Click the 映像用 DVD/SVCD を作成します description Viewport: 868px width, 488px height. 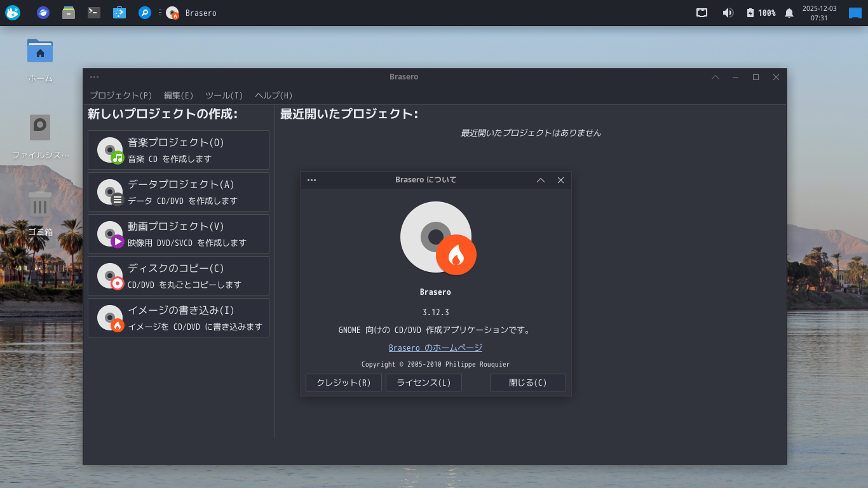[187, 243]
